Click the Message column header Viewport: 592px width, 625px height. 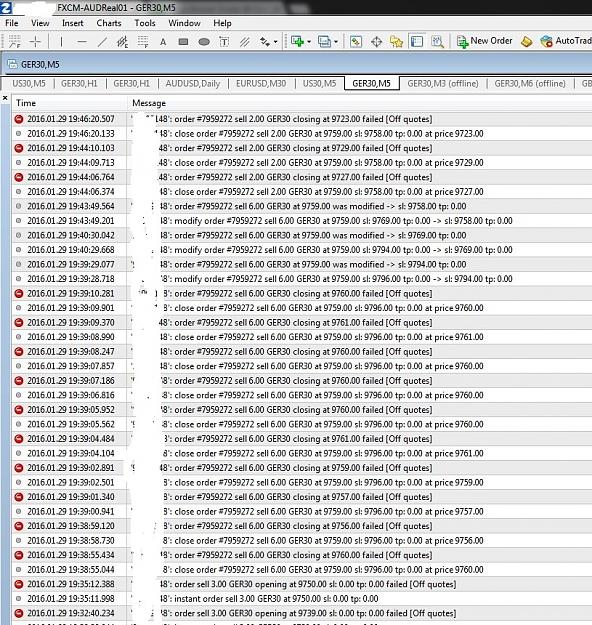(359, 103)
